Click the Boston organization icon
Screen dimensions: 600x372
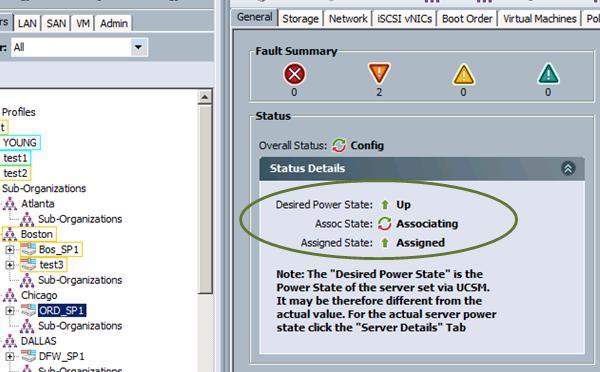(10, 234)
